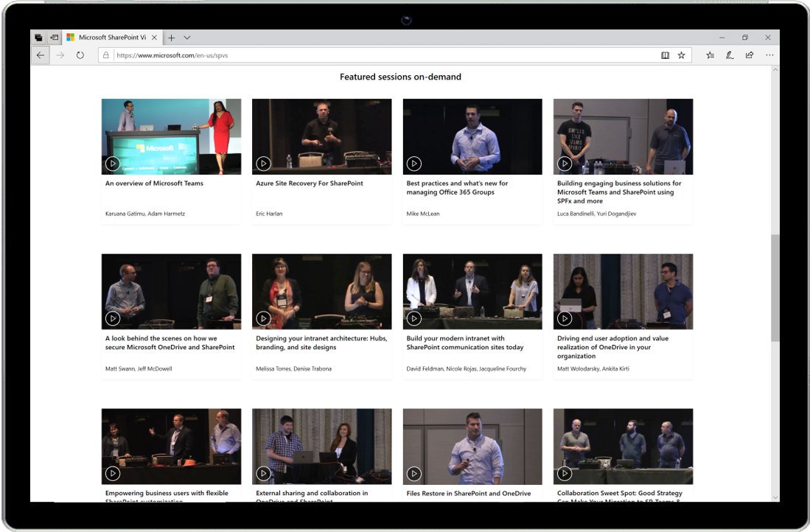The width and height of the screenshot is (810, 532).
Task: Open the tab preview chevron
Action: tap(186, 37)
